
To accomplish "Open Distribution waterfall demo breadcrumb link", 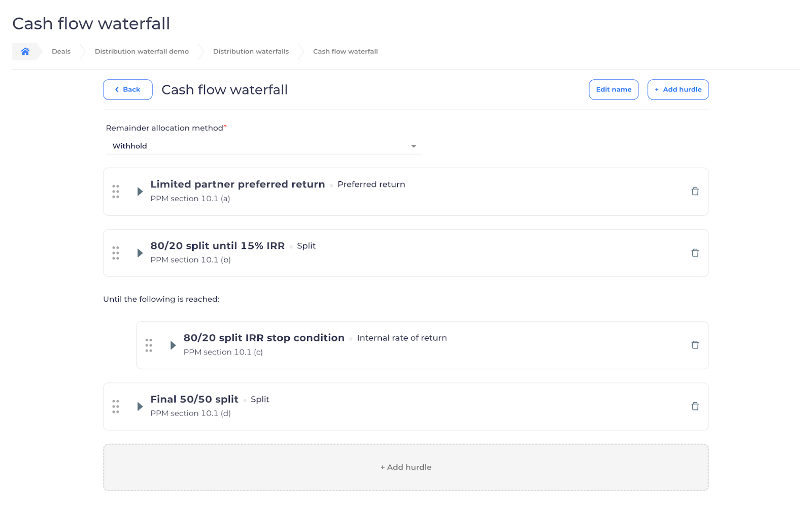I will point(141,51).
